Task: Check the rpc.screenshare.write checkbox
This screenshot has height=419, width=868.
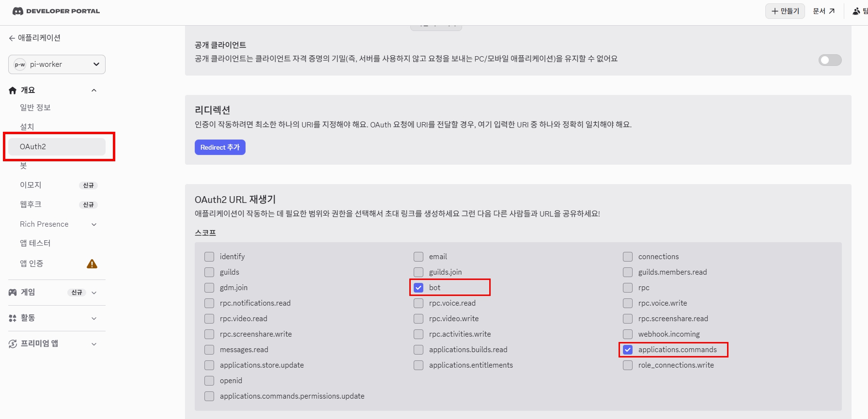Action: tap(209, 334)
